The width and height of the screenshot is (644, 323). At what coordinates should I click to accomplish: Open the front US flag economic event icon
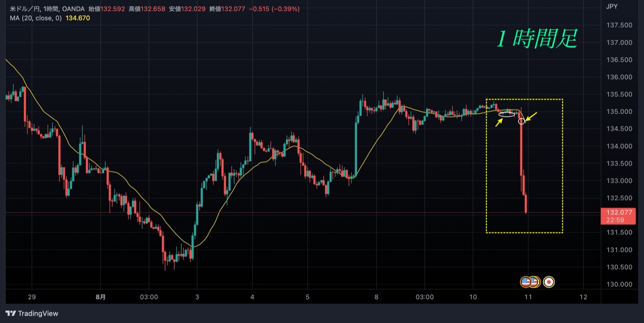tap(526, 282)
